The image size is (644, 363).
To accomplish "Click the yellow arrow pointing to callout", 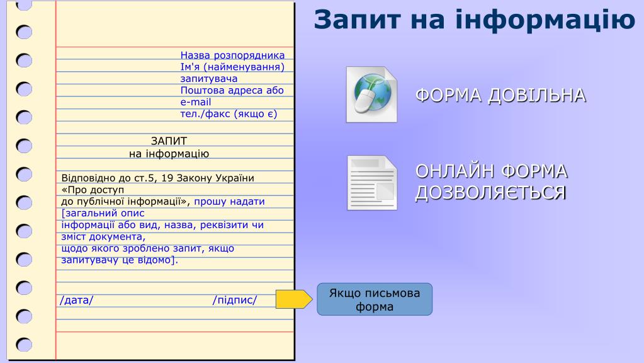I will pos(294,299).
